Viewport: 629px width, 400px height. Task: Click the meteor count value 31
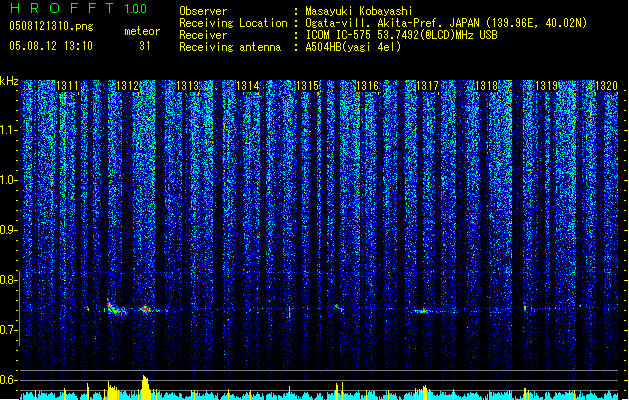tap(145, 46)
